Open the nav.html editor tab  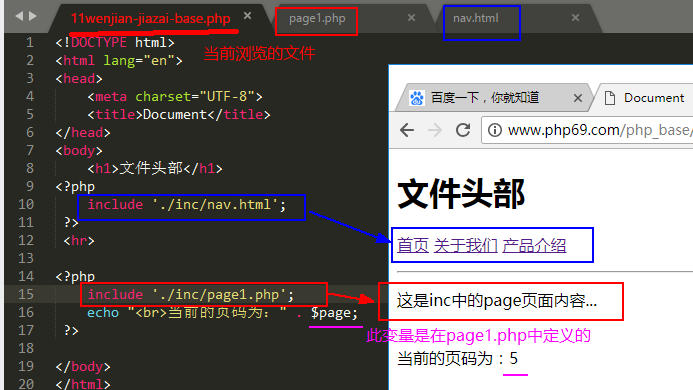click(476, 18)
